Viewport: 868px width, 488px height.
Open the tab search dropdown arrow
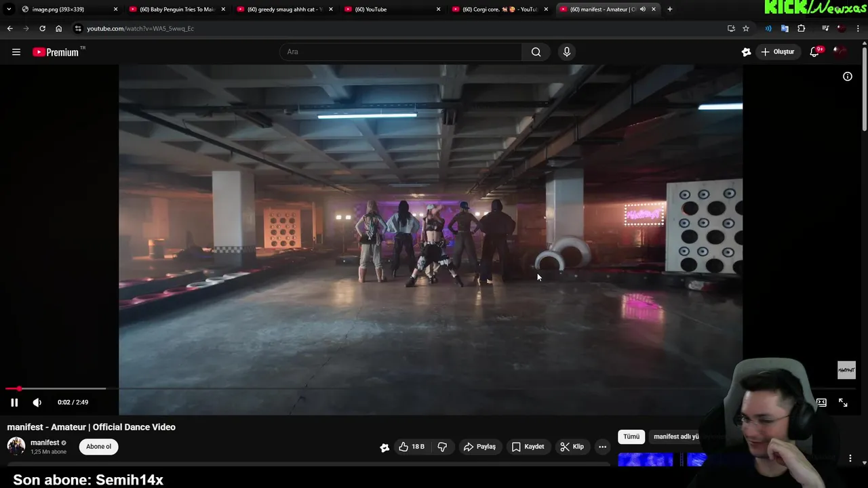[8, 9]
